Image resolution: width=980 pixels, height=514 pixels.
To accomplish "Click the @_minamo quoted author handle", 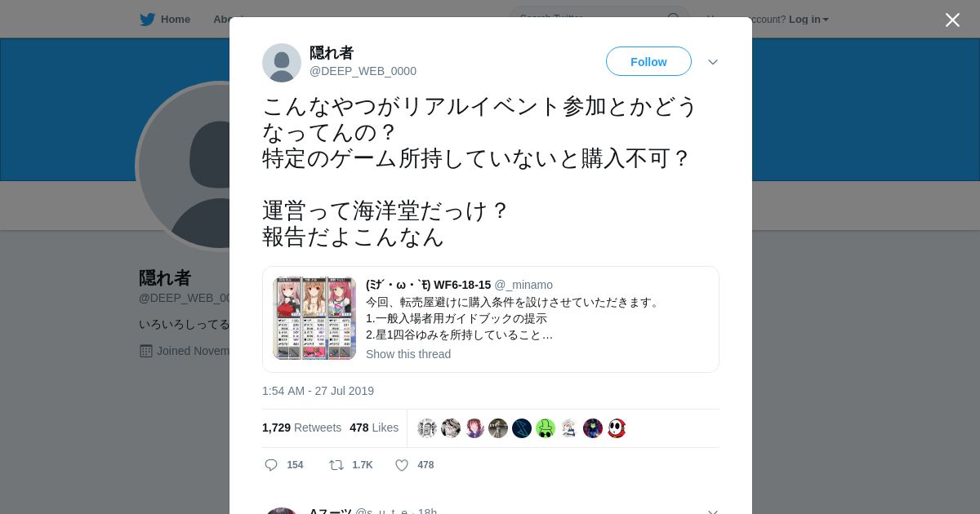I will (523, 285).
